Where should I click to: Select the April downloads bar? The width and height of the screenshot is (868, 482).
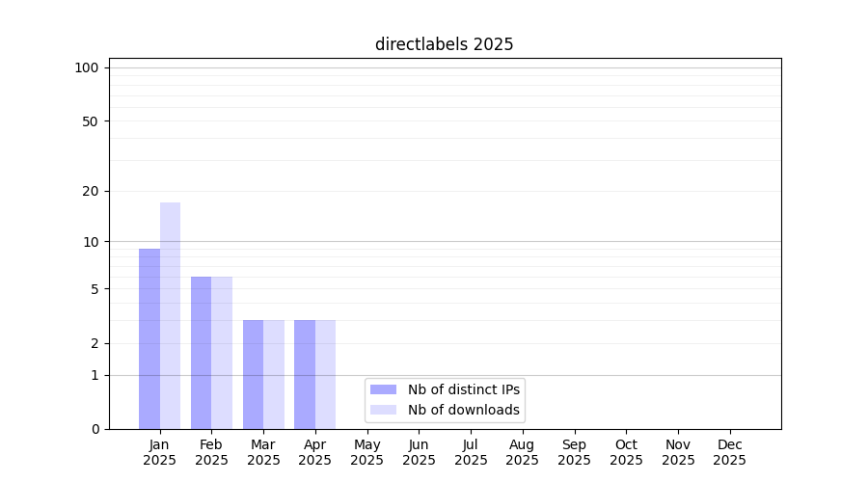pyautogui.click(x=325, y=374)
